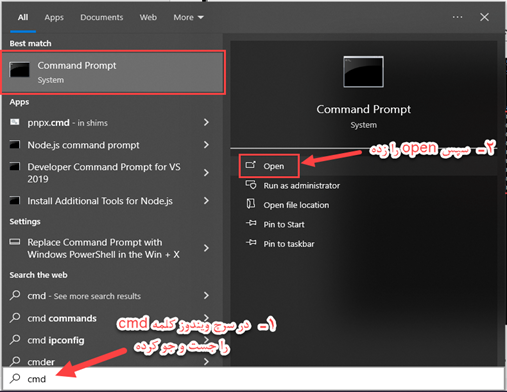Click Install Additional Tools icon
This screenshot has width=507, height=392.
[15, 200]
